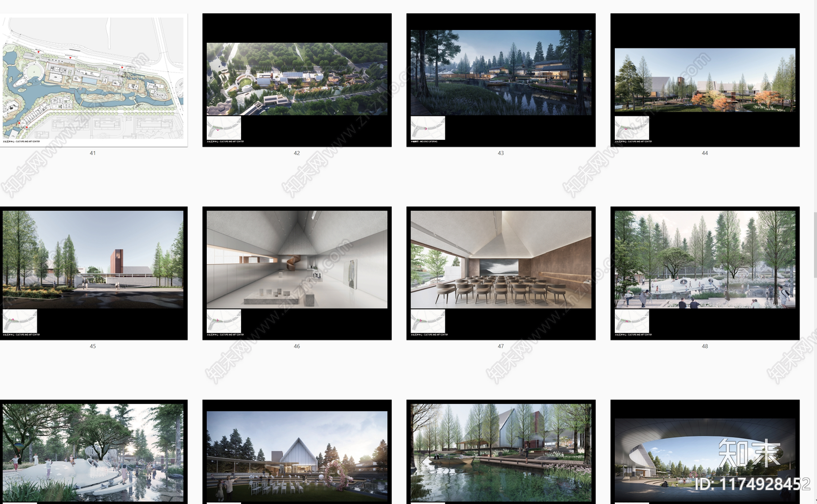Open page 48 forest playground rendering thumbnail
Screen dimensions: 817x504
click(x=705, y=273)
